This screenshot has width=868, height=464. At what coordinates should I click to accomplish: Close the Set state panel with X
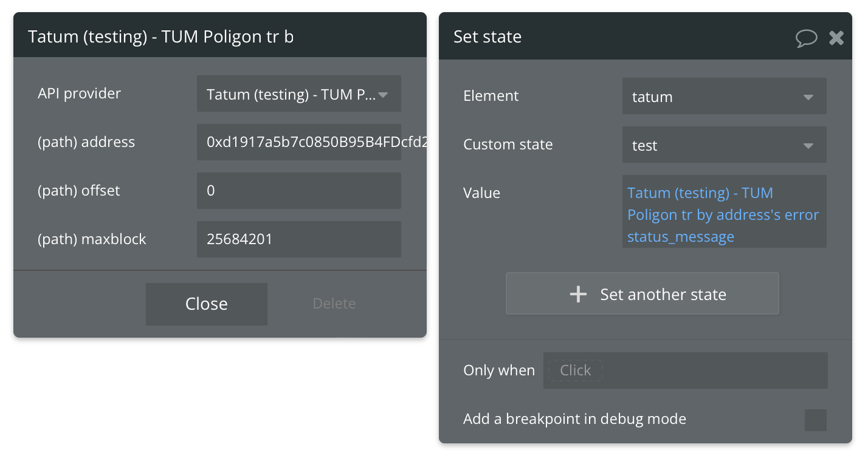tap(836, 38)
